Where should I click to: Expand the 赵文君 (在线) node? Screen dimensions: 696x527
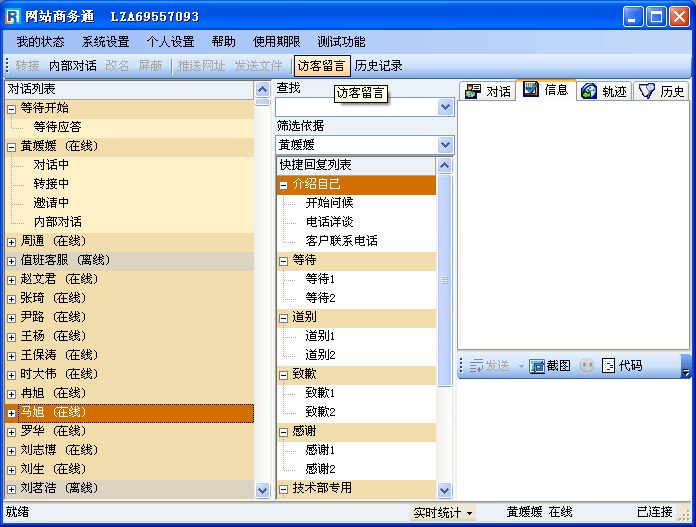tap(12, 280)
